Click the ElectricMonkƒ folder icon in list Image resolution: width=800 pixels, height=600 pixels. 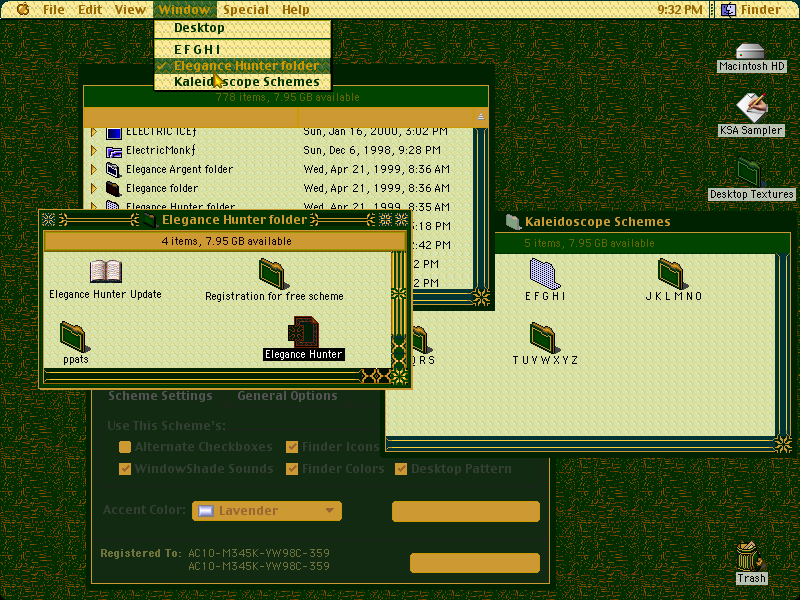[x=114, y=152]
